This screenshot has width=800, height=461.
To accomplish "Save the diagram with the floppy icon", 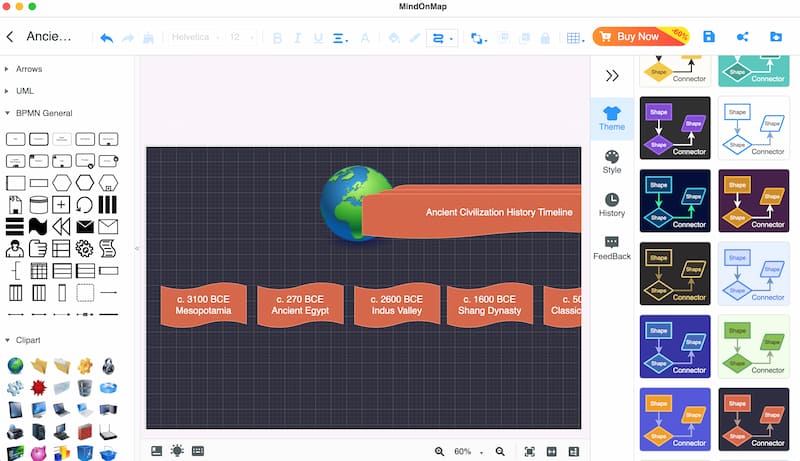I will pos(709,37).
